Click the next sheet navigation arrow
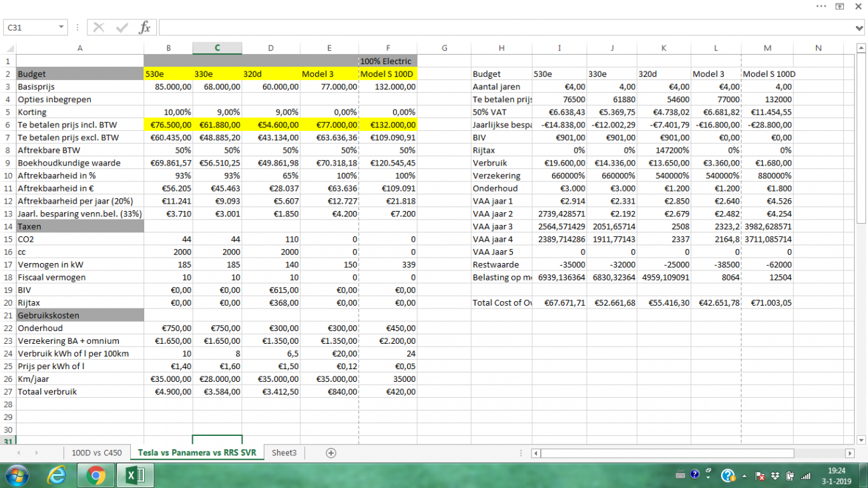This screenshot has height=488, width=868. coord(36,453)
